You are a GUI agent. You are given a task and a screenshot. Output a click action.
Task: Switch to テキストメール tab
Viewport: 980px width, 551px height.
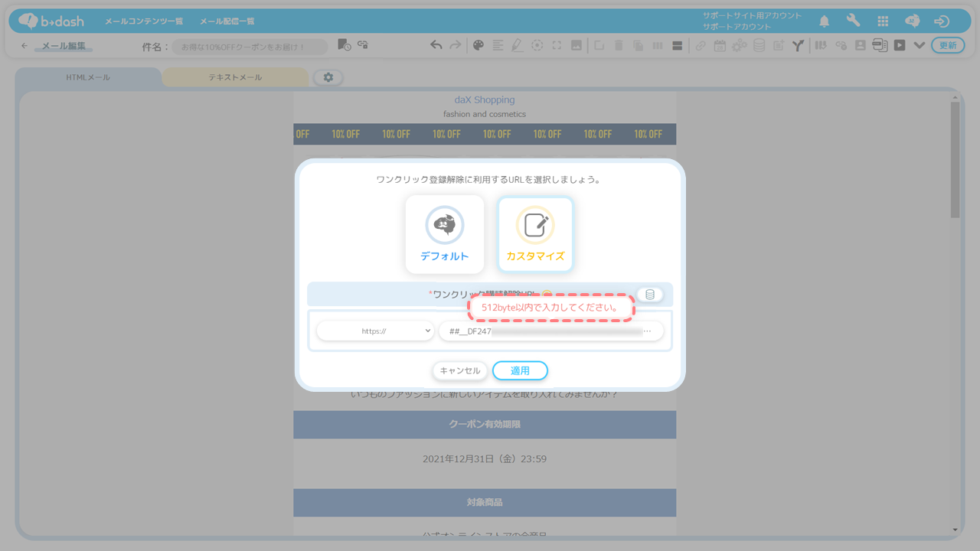point(235,77)
